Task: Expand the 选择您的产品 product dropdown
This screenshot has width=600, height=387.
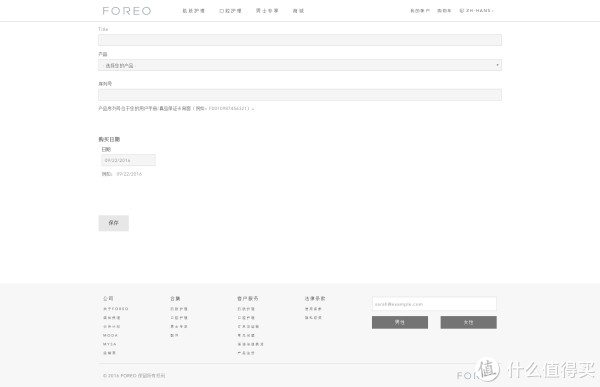Action: coord(300,65)
